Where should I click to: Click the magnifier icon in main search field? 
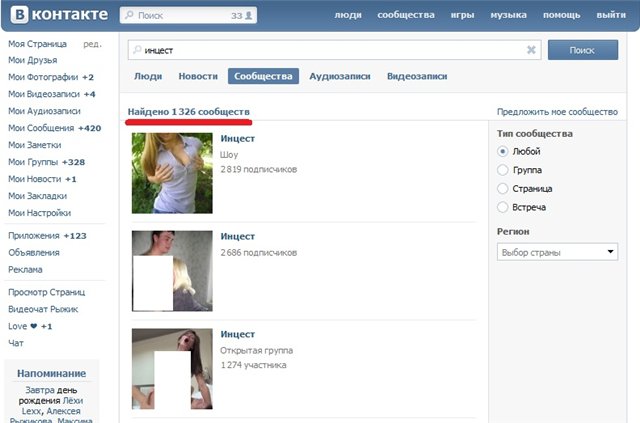pos(136,50)
